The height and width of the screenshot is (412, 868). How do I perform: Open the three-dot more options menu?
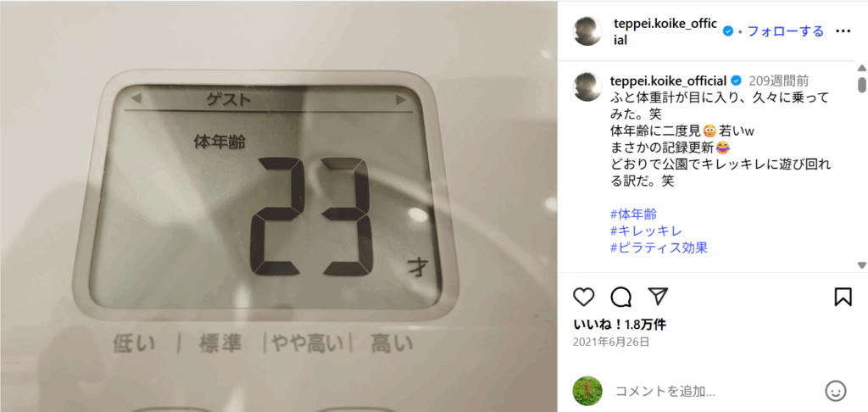pos(843,31)
